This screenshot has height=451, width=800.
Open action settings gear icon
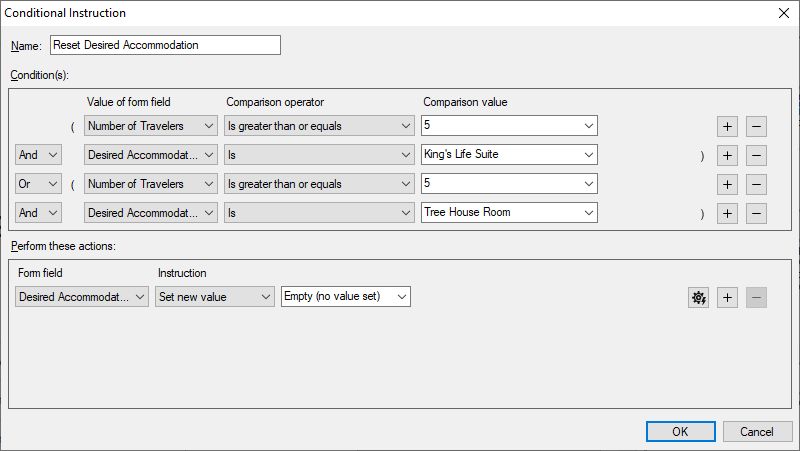[698, 297]
